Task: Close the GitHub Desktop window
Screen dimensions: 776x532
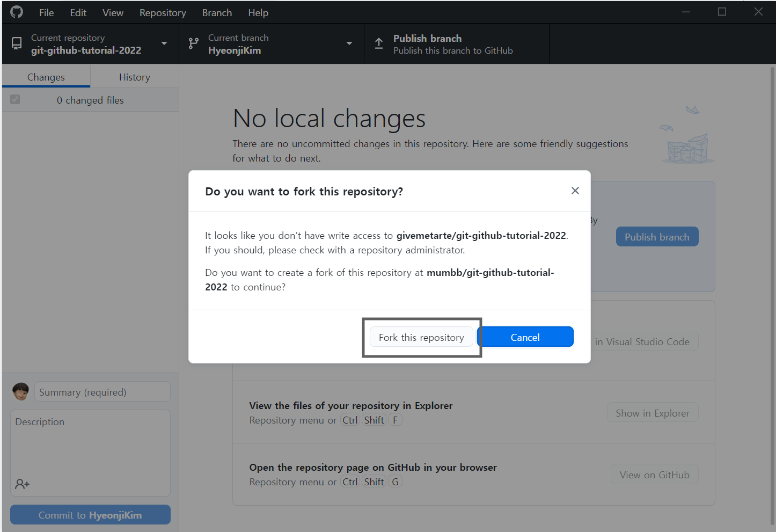Action: [x=758, y=12]
